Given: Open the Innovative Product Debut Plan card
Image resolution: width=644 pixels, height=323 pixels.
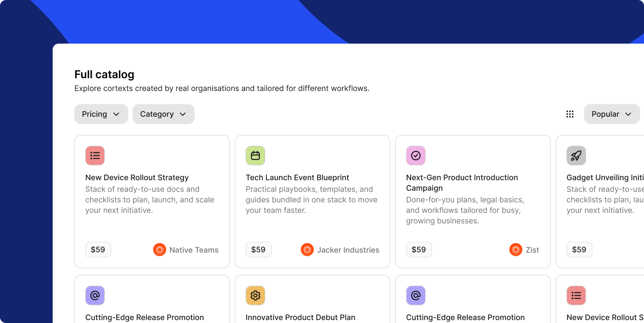Looking at the screenshot, I should [300, 317].
